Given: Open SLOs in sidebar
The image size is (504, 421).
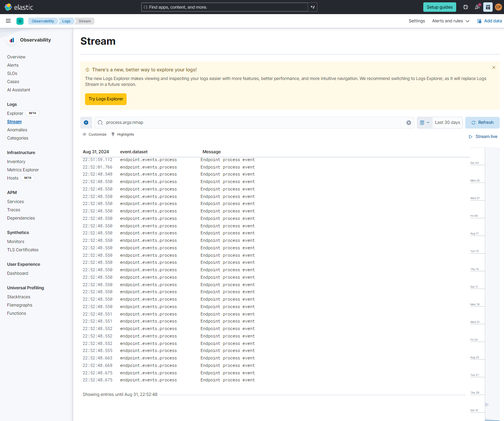Looking at the screenshot, I should 12,74.
